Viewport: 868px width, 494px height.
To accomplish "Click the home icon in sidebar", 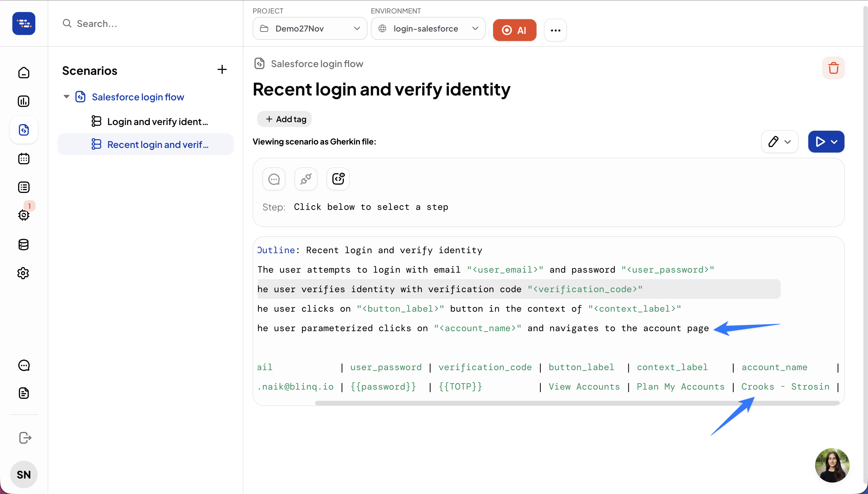I will 24,73.
